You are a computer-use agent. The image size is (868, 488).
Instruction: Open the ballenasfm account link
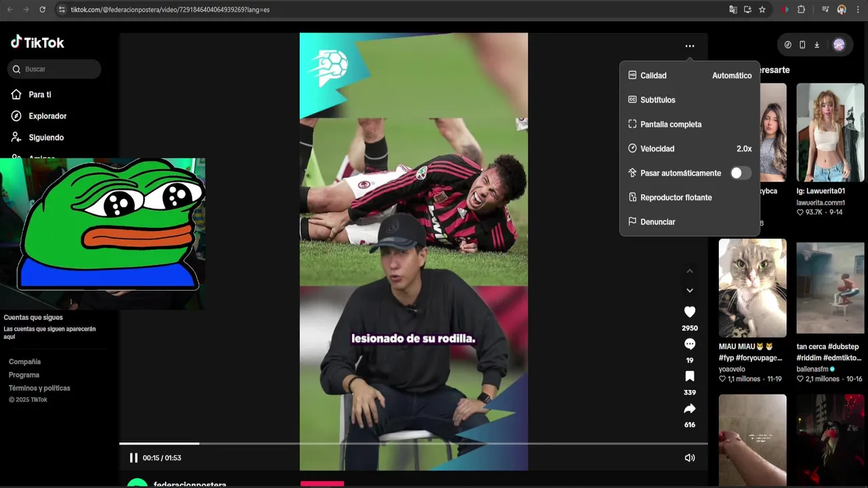click(816, 369)
